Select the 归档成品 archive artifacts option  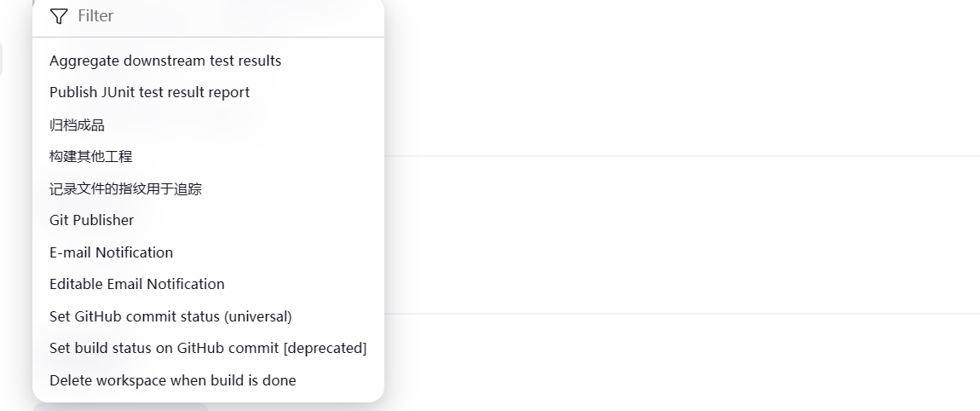(208, 124)
